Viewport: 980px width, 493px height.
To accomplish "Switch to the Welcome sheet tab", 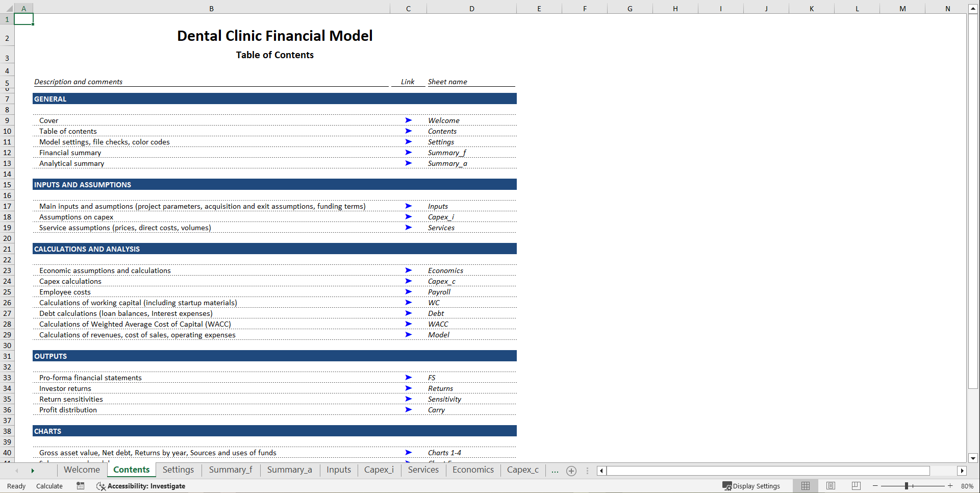I will [x=81, y=470].
